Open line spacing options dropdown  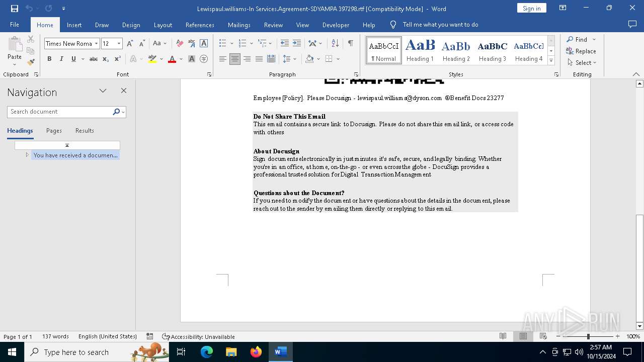(289, 59)
